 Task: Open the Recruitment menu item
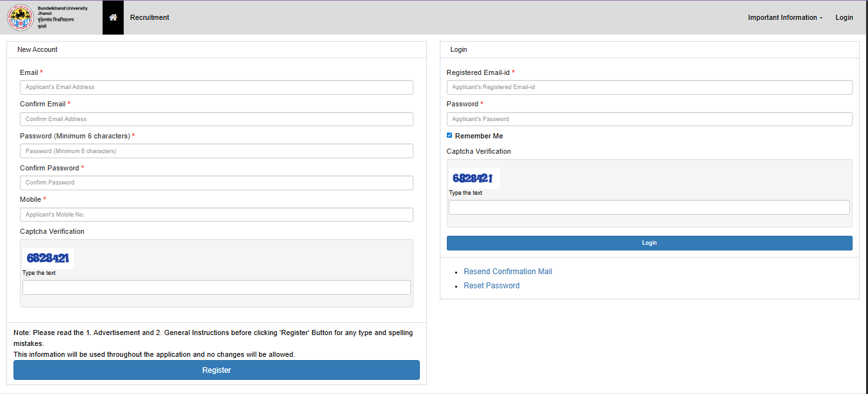coord(149,17)
